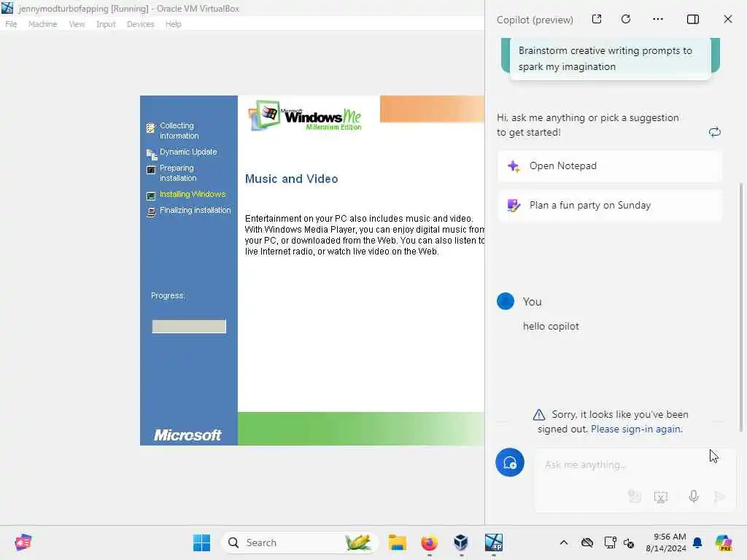Click the sign-out warning triangle icon
747x560 pixels.
539,414
